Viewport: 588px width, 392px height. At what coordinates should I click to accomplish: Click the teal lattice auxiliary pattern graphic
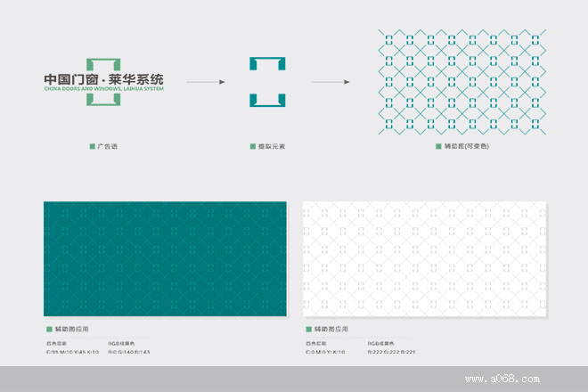click(x=462, y=82)
